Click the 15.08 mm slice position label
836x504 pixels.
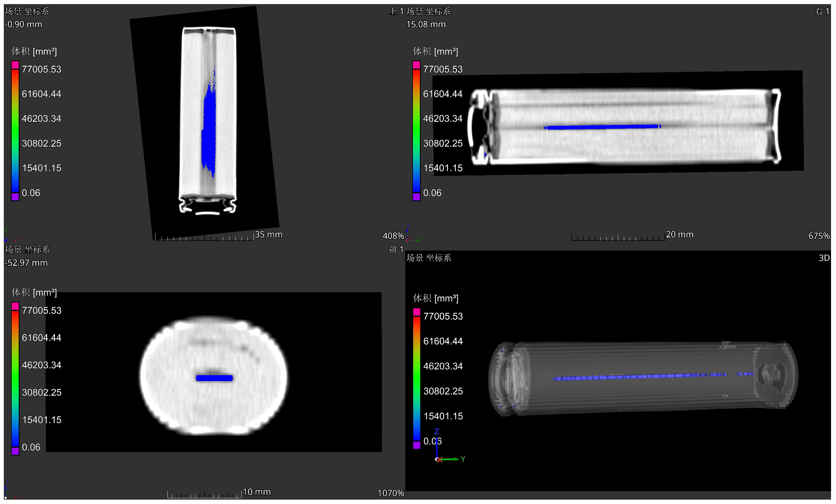pyautogui.click(x=426, y=25)
